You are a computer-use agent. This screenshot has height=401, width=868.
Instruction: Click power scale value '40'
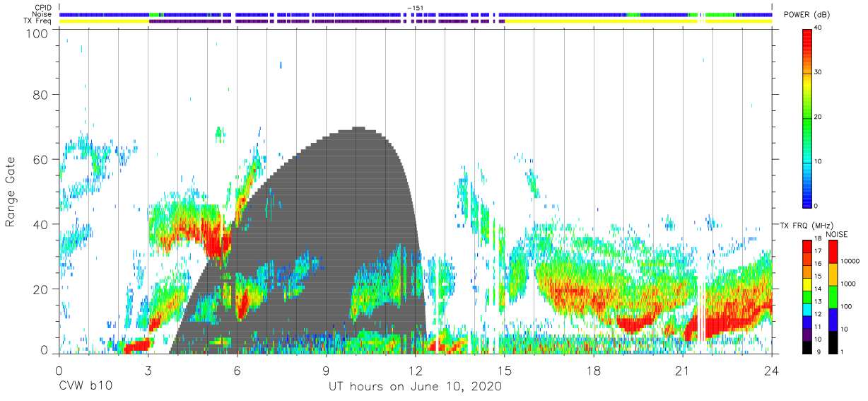819,28
